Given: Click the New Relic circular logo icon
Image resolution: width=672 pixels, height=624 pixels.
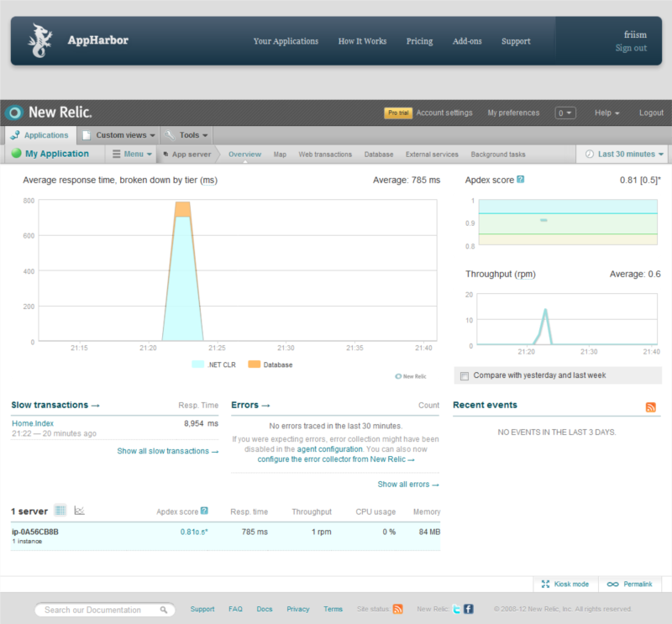Looking at the screenshot, I should (x=14, y=113).
